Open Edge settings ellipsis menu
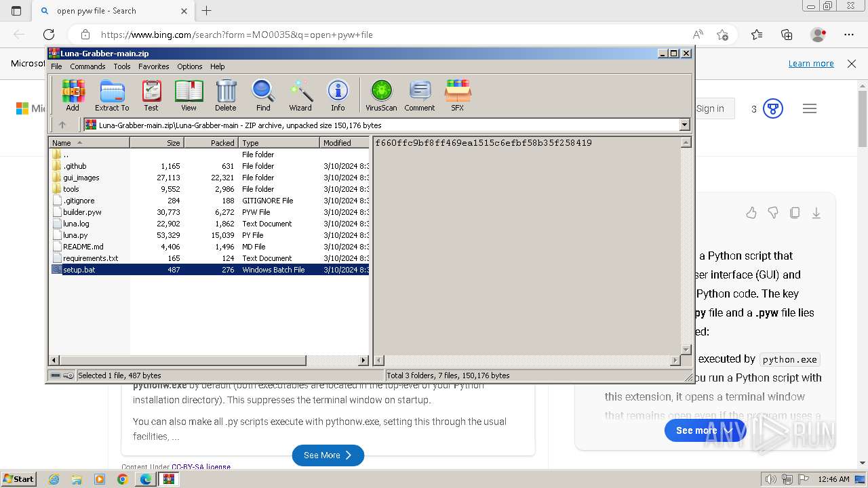 [x=849, y=35]
